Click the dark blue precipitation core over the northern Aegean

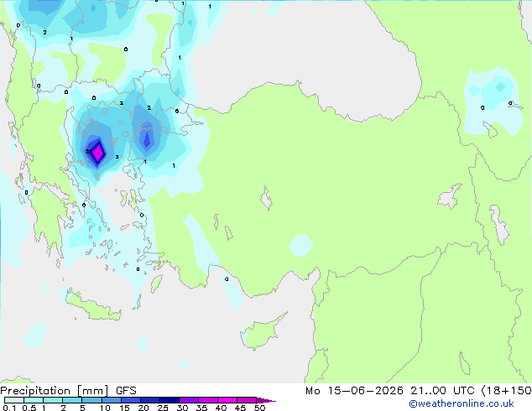coord(147,139)
